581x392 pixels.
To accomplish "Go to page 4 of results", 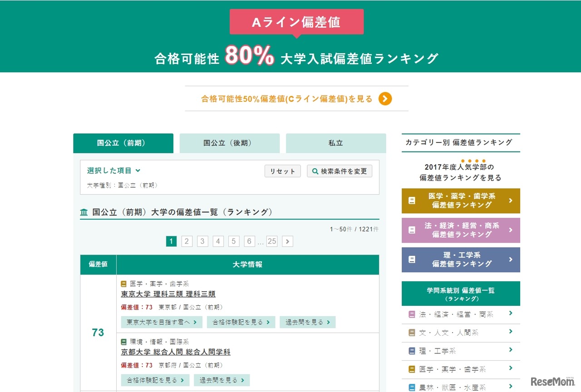I will click(x=218, y=241).
